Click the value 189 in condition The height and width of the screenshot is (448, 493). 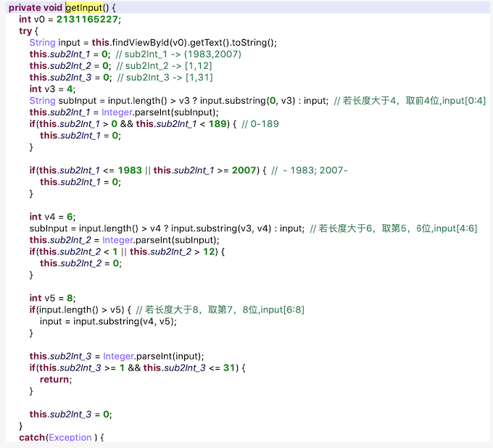(217, 124)
